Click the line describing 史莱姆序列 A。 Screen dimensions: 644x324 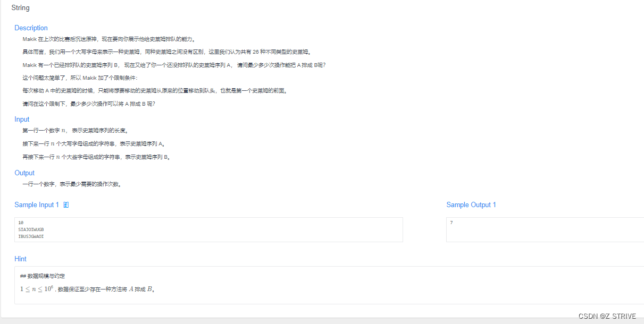[94, 144]
